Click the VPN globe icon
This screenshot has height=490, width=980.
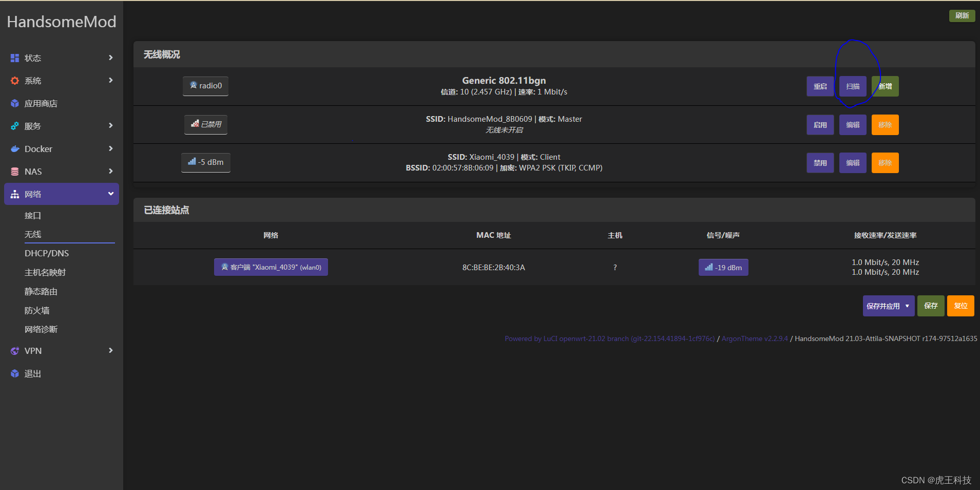pos(15,351)
